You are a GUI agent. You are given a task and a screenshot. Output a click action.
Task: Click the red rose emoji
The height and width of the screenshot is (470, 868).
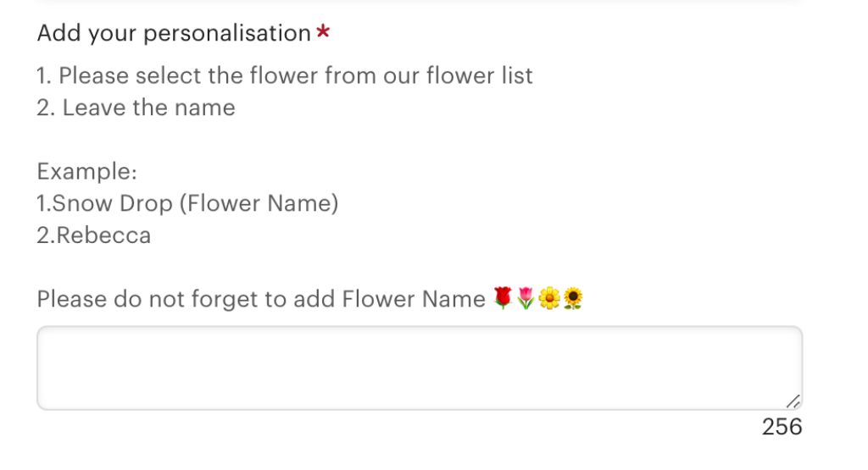(x=503, y=299)
